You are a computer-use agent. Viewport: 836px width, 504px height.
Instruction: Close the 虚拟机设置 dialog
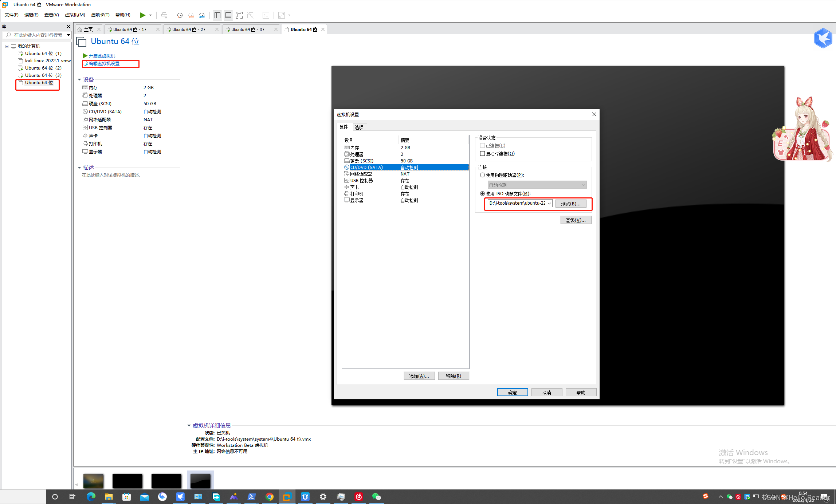(594, 114)
